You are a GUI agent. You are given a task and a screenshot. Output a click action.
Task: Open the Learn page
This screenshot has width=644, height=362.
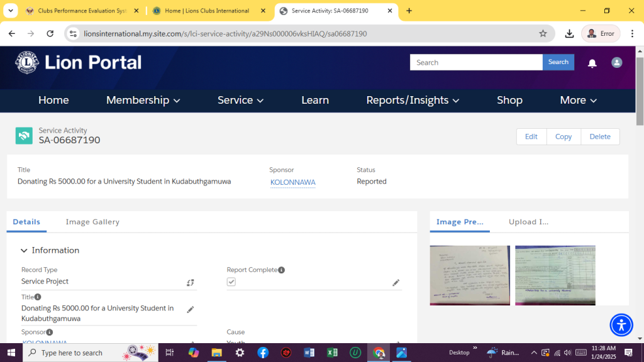(315, 100)
